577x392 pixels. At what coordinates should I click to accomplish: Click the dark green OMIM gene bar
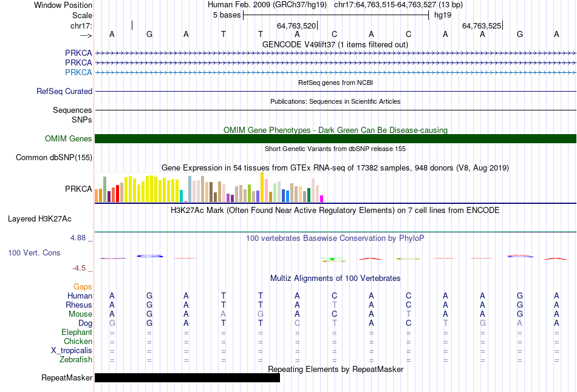[335, 138]
